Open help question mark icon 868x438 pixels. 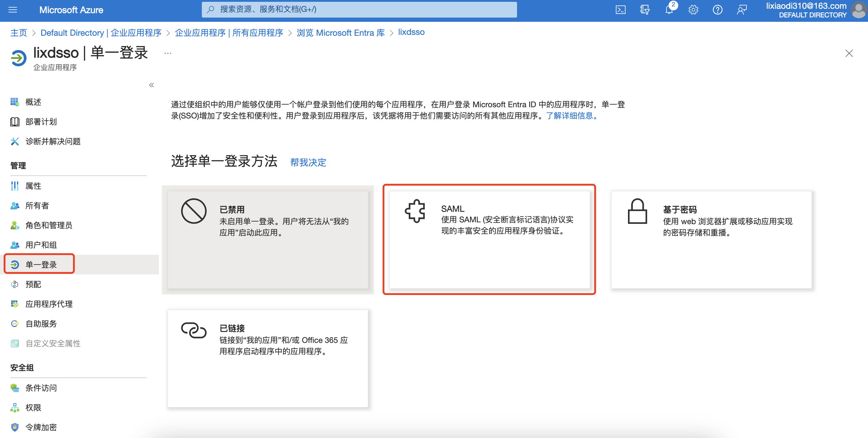click(x=717, y=10)
